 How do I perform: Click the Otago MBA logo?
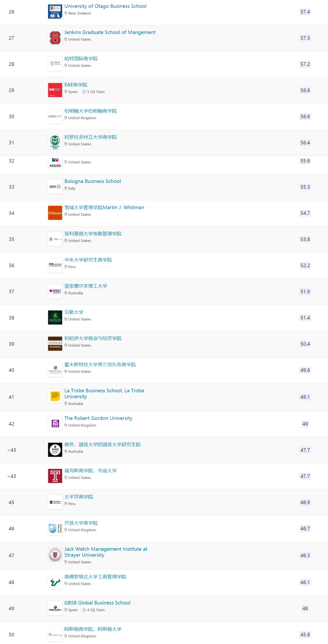(55, 12)
